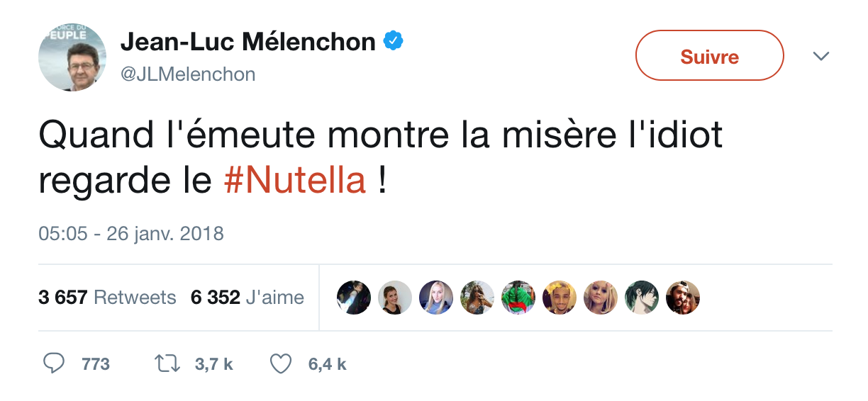Click the last liker avatar showing a couple
868x401 pixels.
(683, 298)
